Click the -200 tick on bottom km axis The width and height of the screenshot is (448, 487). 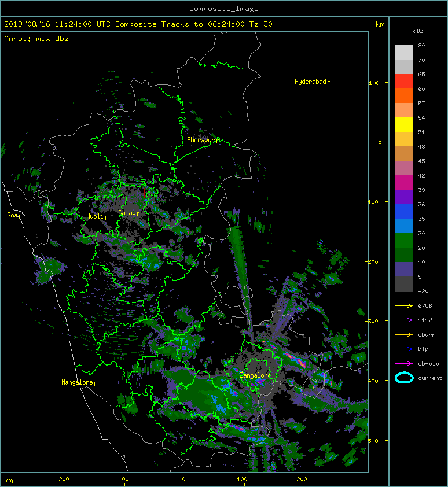(62, 479)
